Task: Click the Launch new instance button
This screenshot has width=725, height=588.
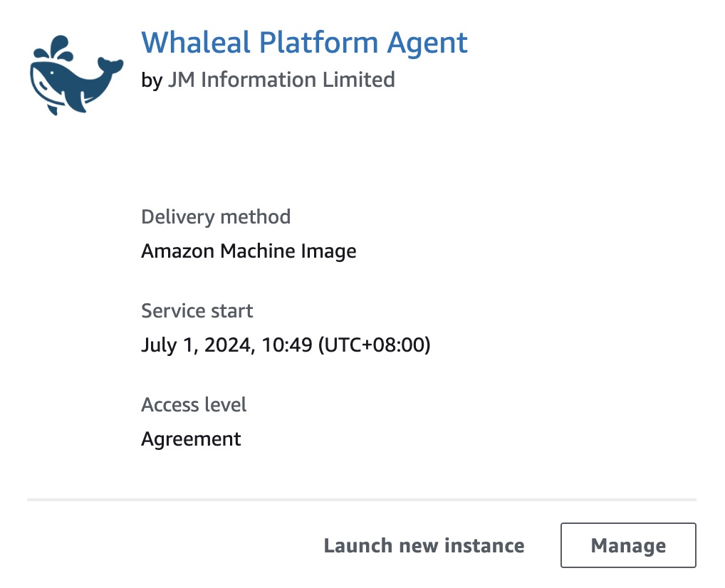Action: [x=424, y=546]
